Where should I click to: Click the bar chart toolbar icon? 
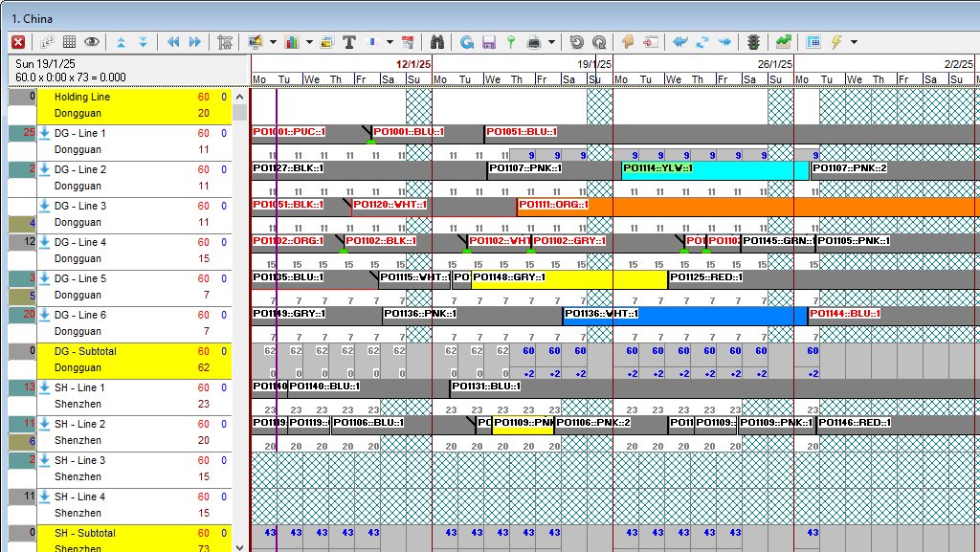click(292, 42)
